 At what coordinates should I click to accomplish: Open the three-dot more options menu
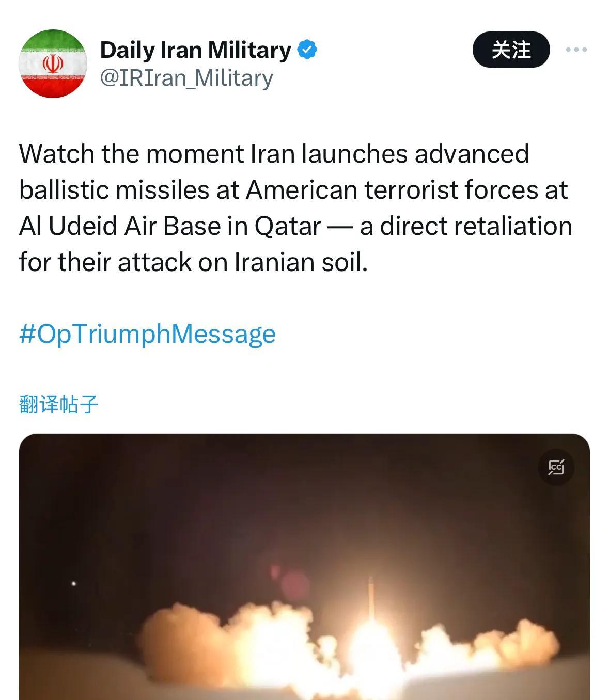click(576, 50)
